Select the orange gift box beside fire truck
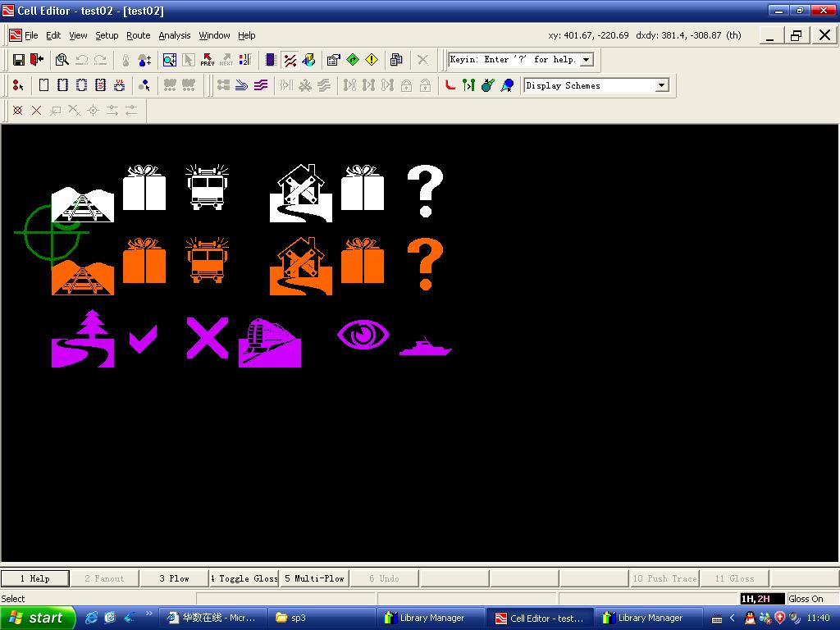840x630 pixels. click(144, 260)
